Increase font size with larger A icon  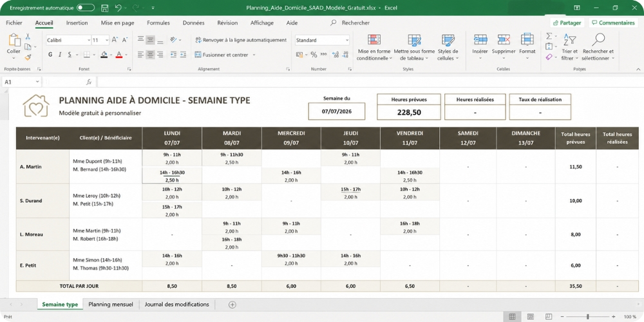(x=115, y=40)
